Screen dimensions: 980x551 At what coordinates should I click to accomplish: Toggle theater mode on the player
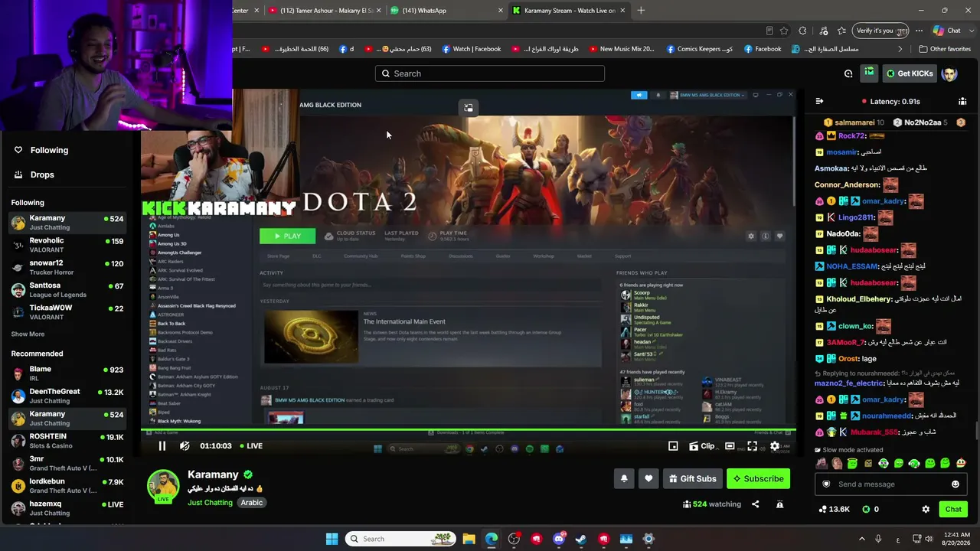730,446
